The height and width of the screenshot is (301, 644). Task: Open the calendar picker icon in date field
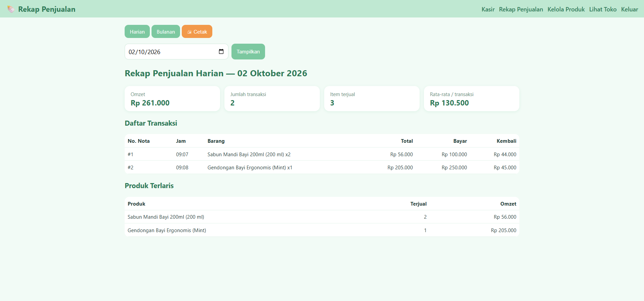coord(221,51)
